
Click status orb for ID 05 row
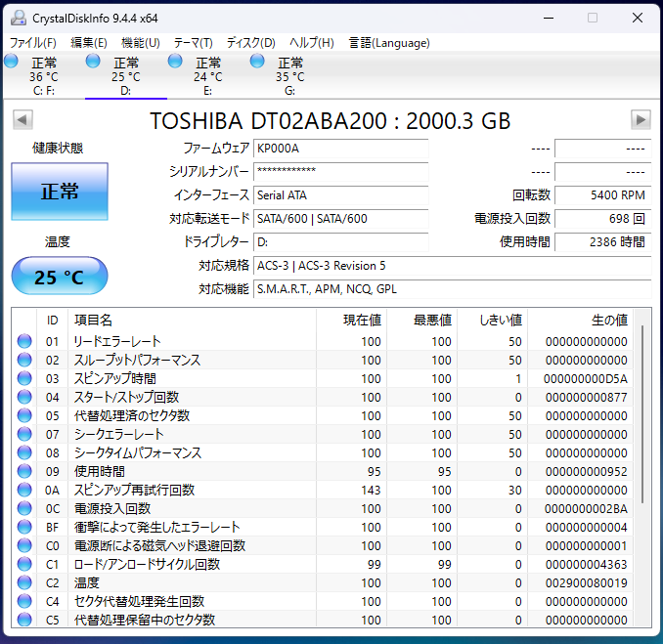pyautogui.click(x=24, y=415)
